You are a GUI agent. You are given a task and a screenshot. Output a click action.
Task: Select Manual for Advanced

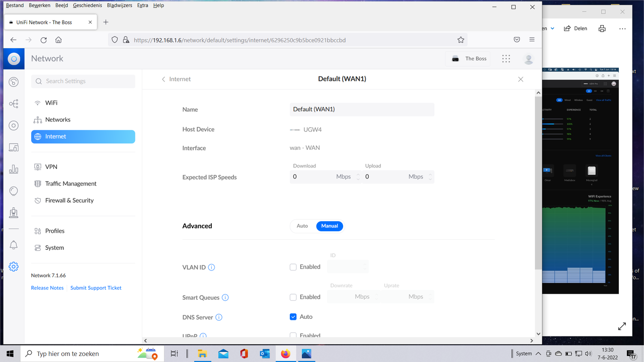330,226
